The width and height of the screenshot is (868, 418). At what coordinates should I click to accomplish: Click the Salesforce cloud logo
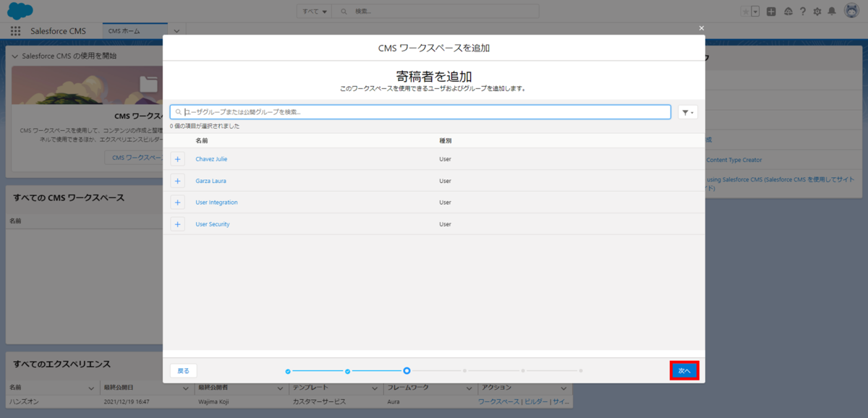[x=20, y=12]
